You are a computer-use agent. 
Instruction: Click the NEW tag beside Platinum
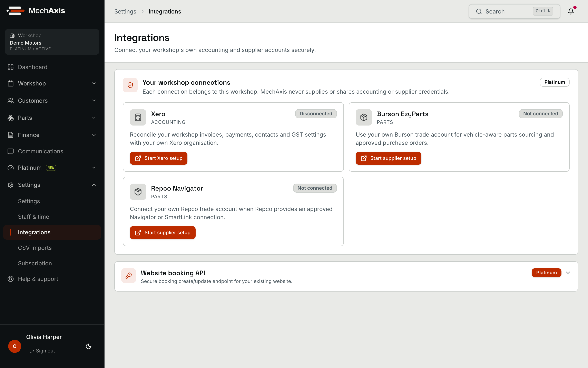click(x=51, y=168)
